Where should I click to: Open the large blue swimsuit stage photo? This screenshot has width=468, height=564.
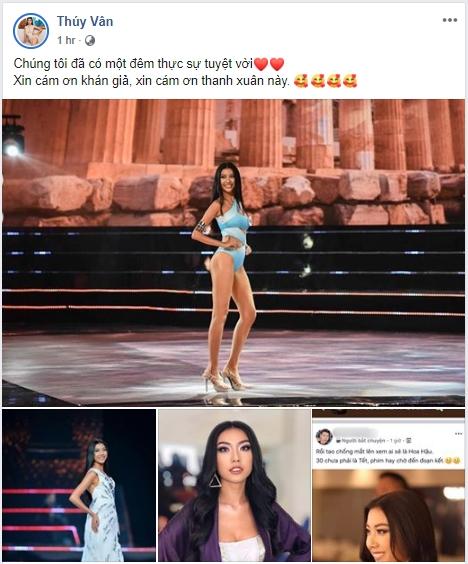(233, 253)
